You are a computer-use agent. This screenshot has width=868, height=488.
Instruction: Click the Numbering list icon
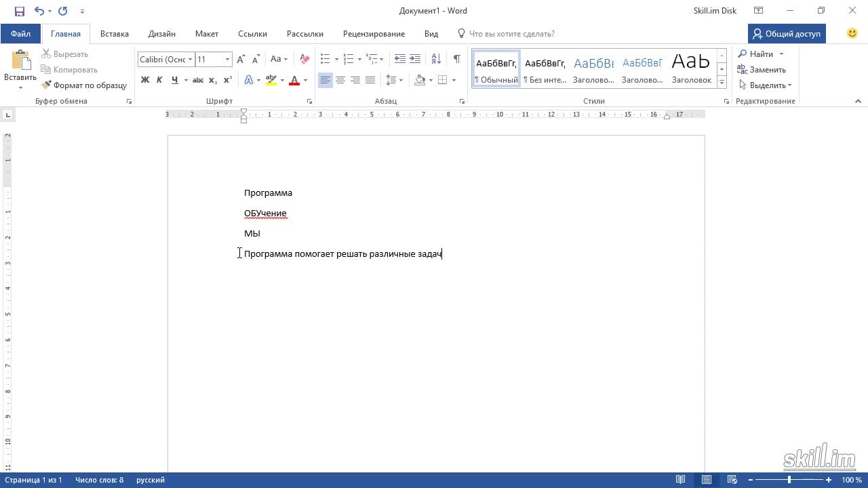(349, 60)
